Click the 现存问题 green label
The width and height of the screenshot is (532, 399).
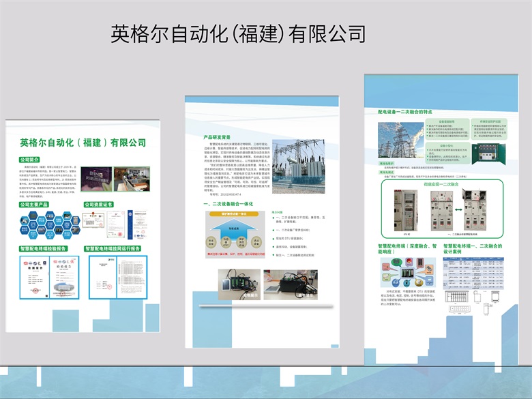(x=278, y=212)
